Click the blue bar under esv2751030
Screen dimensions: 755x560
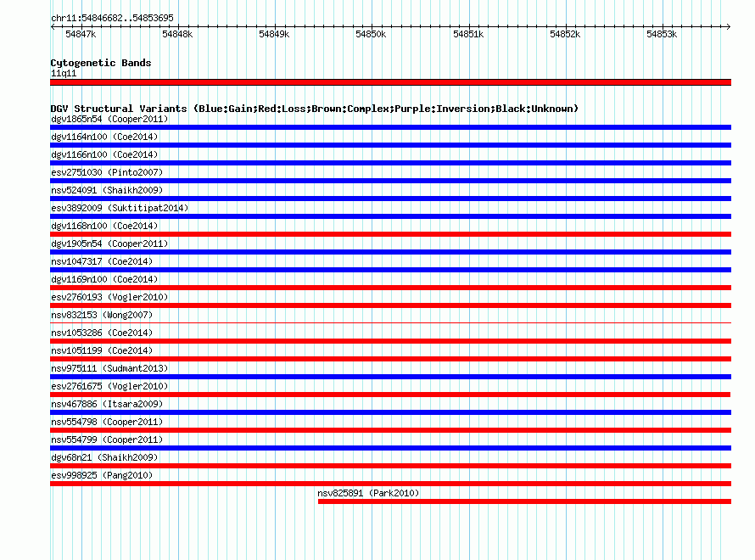coord(390,181)
